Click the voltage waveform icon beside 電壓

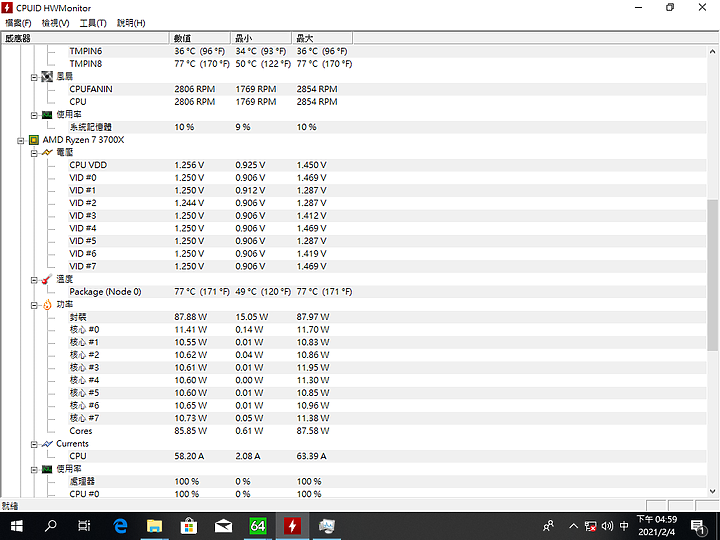pyautogui.click(x=47, y=152)
